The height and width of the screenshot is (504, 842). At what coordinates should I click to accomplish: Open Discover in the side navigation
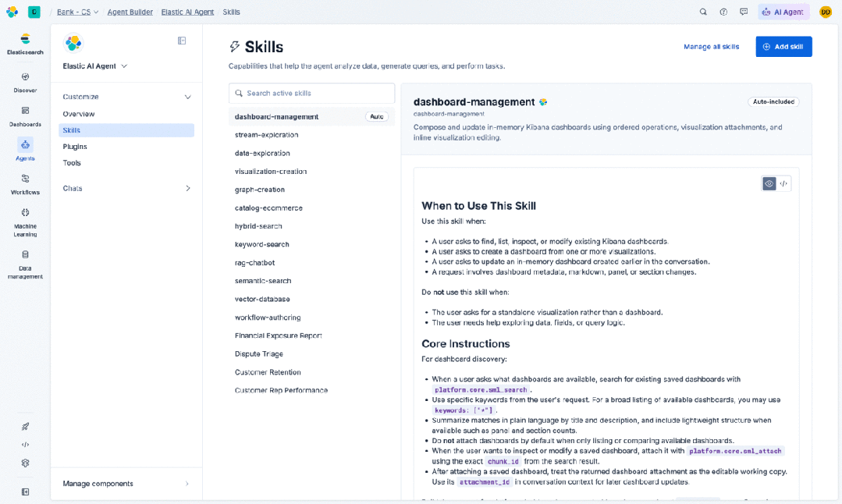25,83
